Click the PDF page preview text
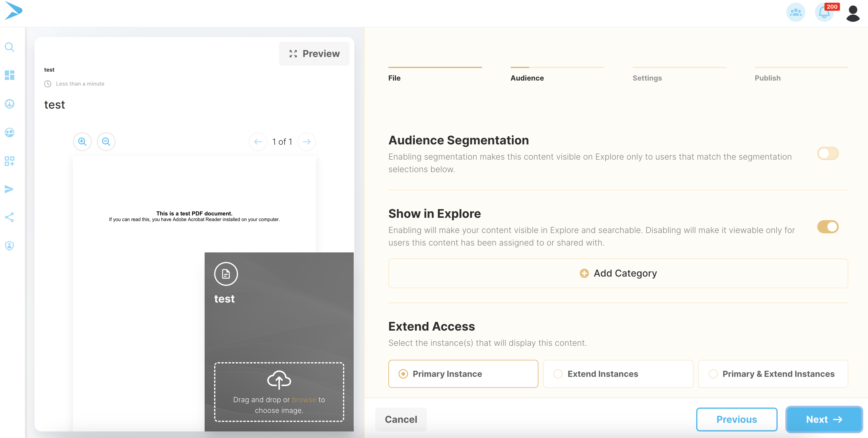The width and height of the screenshot is (868, 438). click(194, 216)
